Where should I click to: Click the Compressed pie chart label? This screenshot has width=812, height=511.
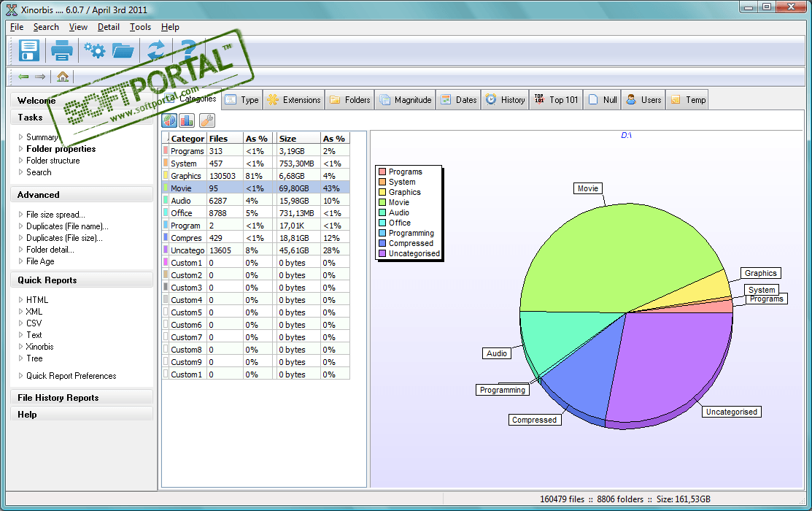click(535, 420)
